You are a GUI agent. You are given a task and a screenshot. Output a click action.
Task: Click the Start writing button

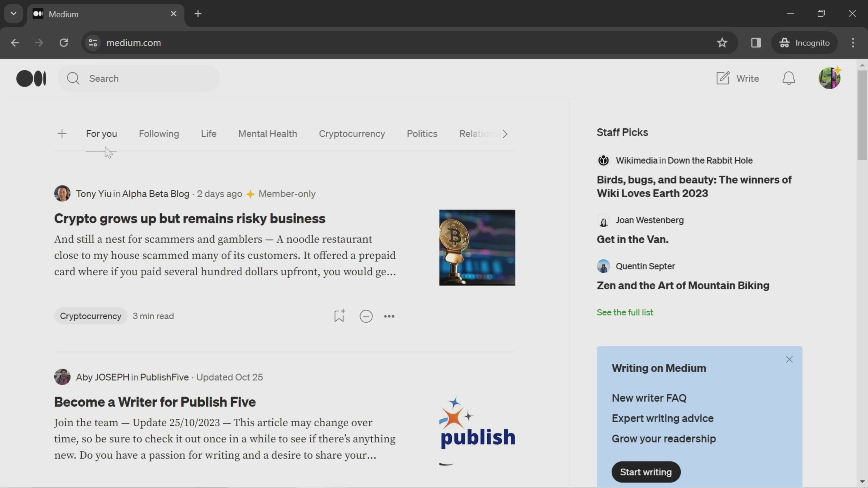pyautogui.click(x=646, y=471)
